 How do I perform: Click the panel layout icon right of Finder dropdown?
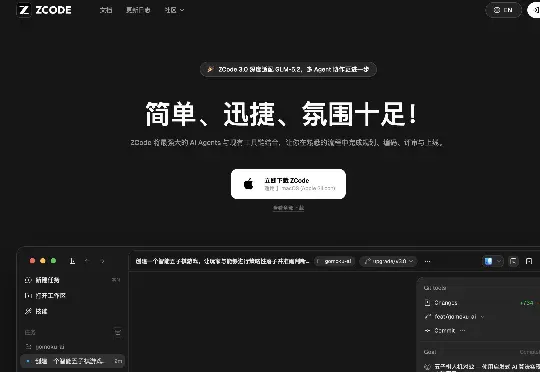[513, 261]
